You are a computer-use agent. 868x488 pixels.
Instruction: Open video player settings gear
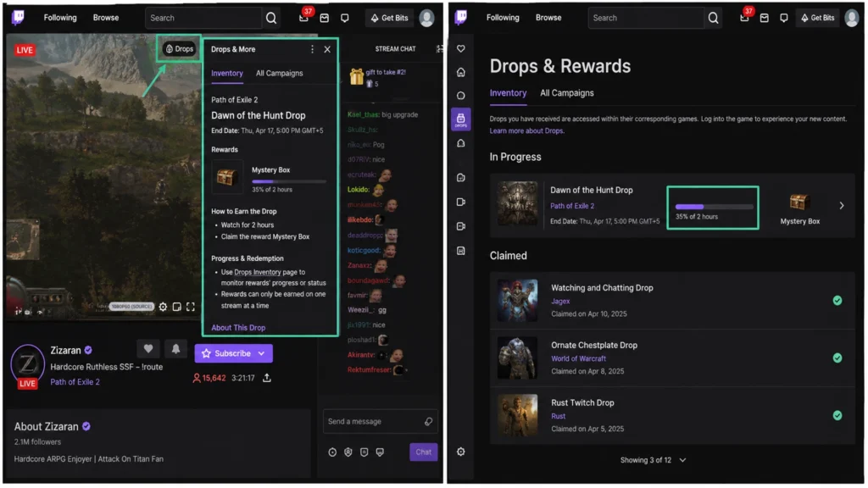point(163,307)
